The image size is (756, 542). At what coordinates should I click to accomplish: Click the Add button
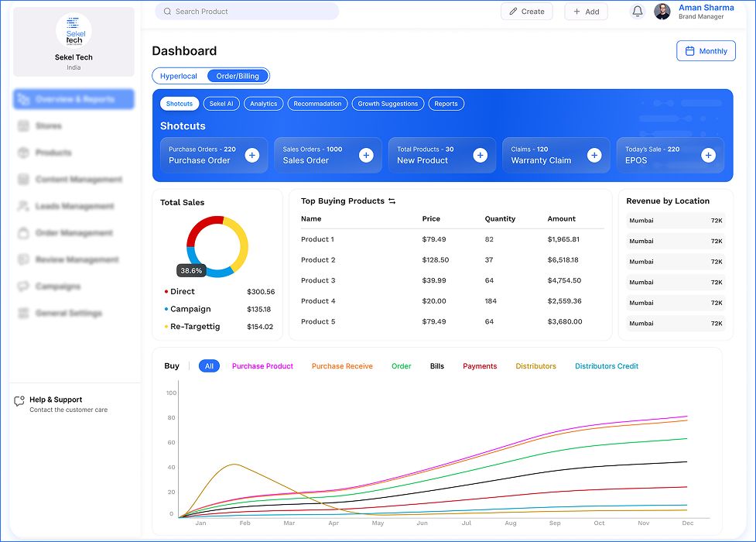pos(586,12)
